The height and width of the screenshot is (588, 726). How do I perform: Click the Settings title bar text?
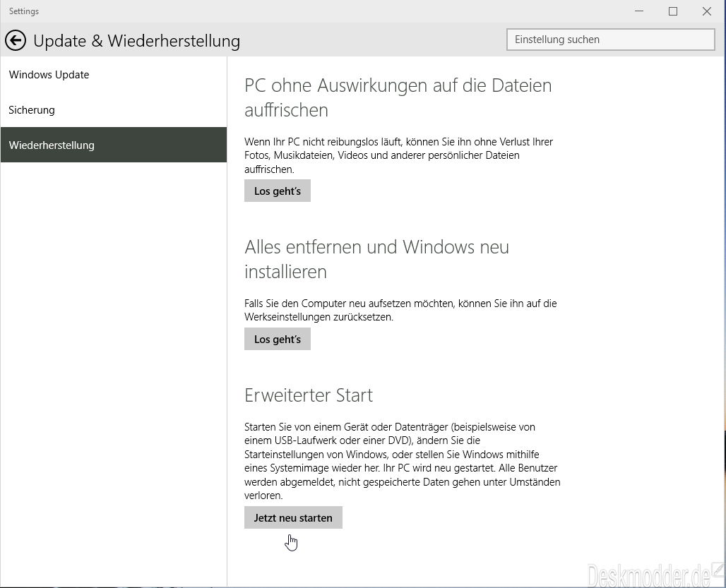coord(24,11)
